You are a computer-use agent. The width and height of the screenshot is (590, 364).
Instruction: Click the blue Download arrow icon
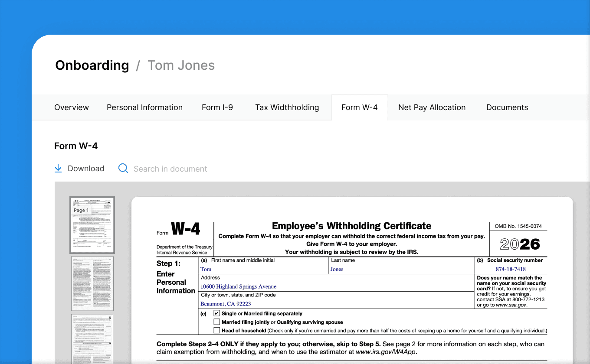pos(58,168)
